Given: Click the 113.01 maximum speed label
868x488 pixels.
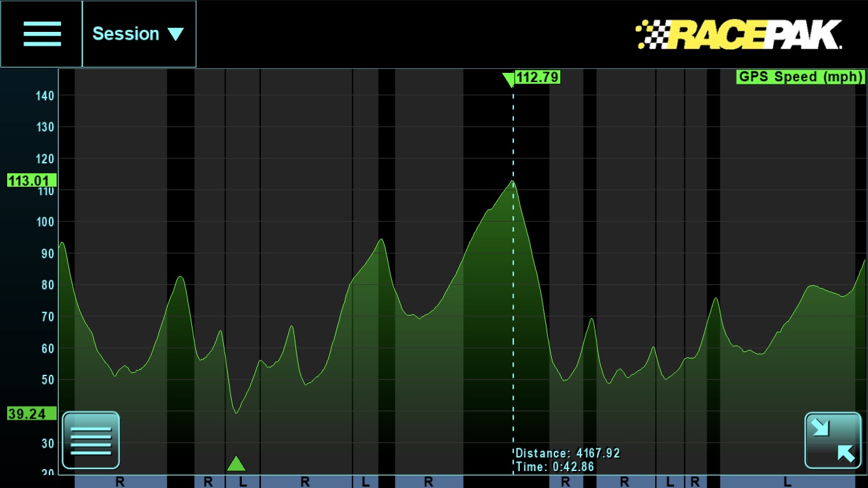Looking at the screenshot, I should [31, 181].
